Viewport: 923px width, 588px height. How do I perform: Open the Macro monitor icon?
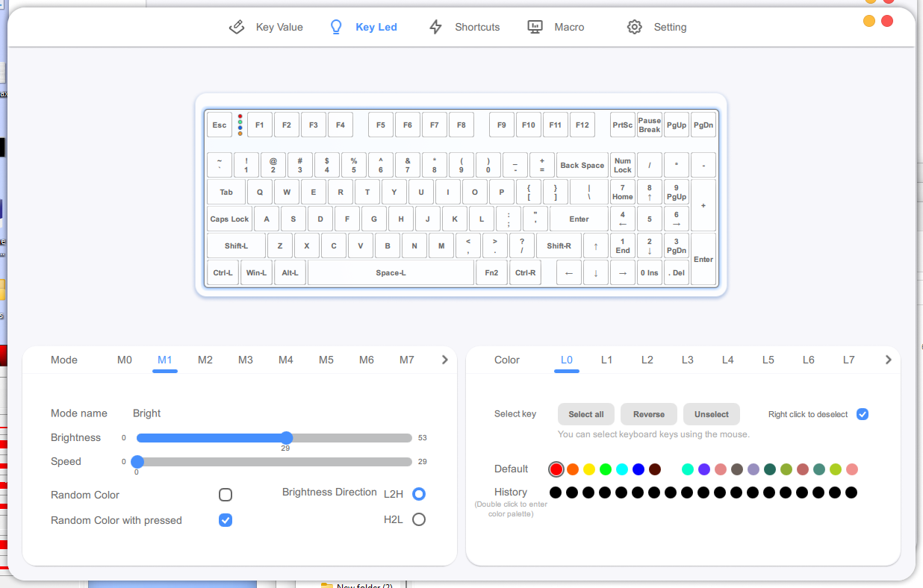535,27
